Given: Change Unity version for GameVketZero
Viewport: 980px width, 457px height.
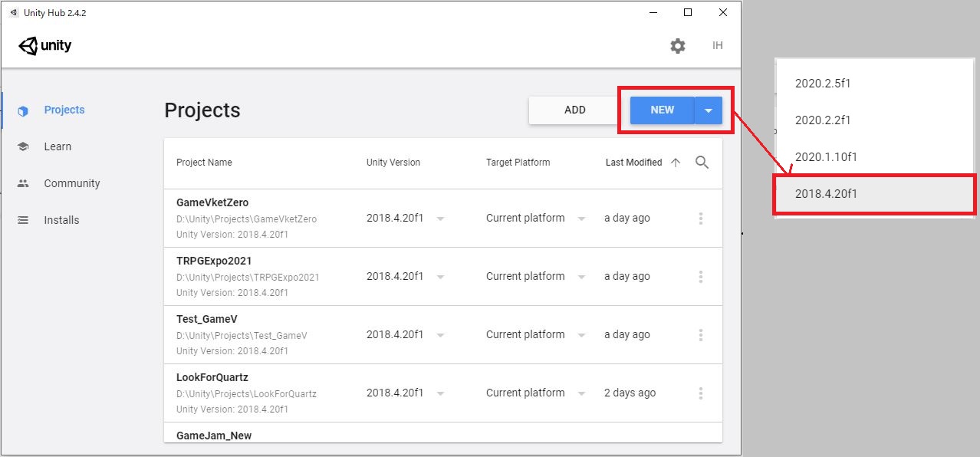Looking at the screenshot, I should point(406,219).
